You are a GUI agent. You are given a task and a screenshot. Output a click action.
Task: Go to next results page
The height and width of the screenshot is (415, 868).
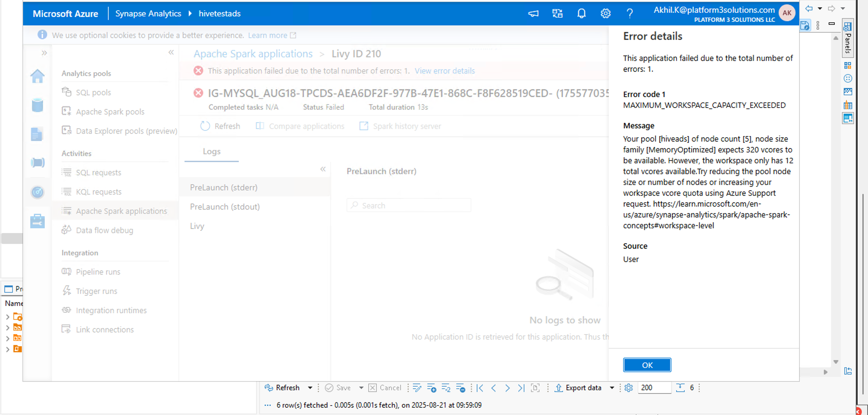tap(507, 388)
